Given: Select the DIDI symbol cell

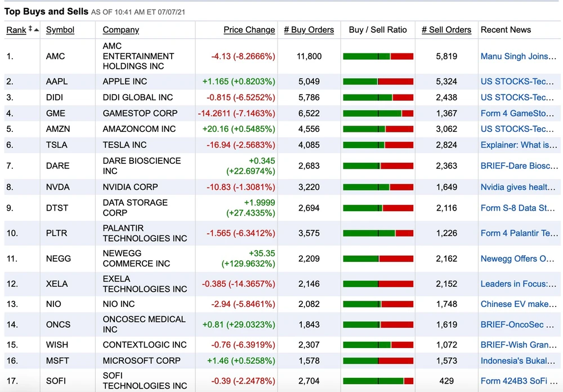Looking at the screenshot, I should 55,97.
